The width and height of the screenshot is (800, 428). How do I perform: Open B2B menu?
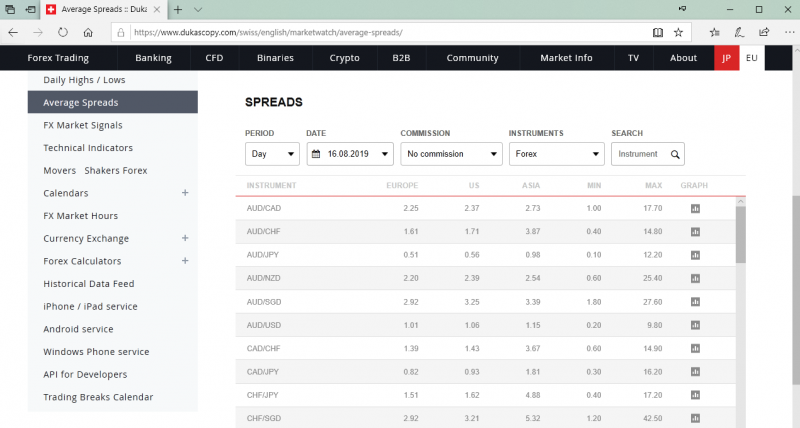tap(401, 58)
